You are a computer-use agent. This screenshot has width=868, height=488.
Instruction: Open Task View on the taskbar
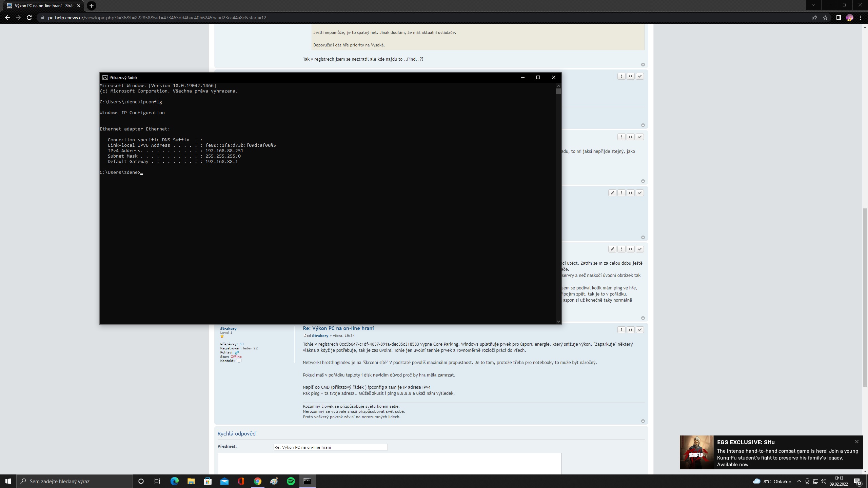(157, 481)
